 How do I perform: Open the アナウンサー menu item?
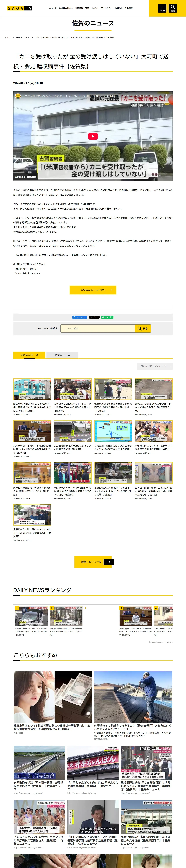tap(107, 8)
